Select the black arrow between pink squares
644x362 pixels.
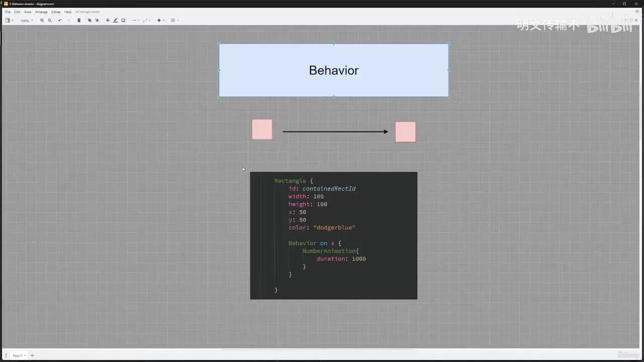tap(335, 132)
